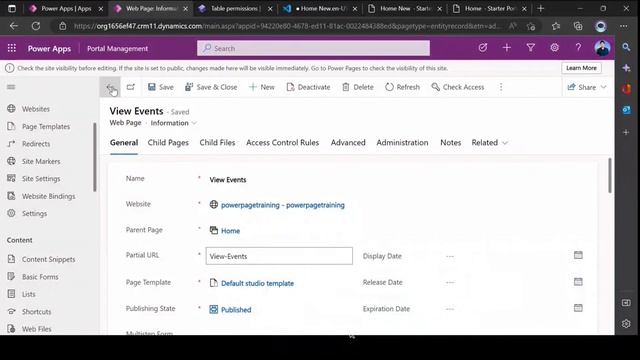
Task: Switch to the Child Pages tab
Action: pyautogui.click(x=168, y=142)
